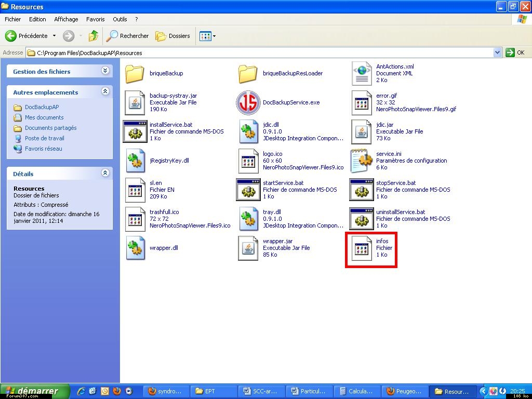Select the backup-systray.jar file icon
The image size is (532, 399).
tap(135, 102)
